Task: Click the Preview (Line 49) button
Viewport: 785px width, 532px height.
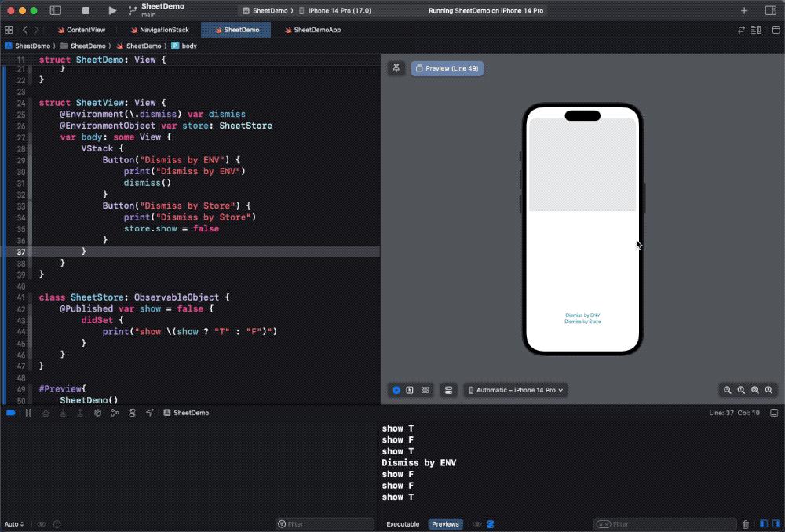Action: coord(447,68)
